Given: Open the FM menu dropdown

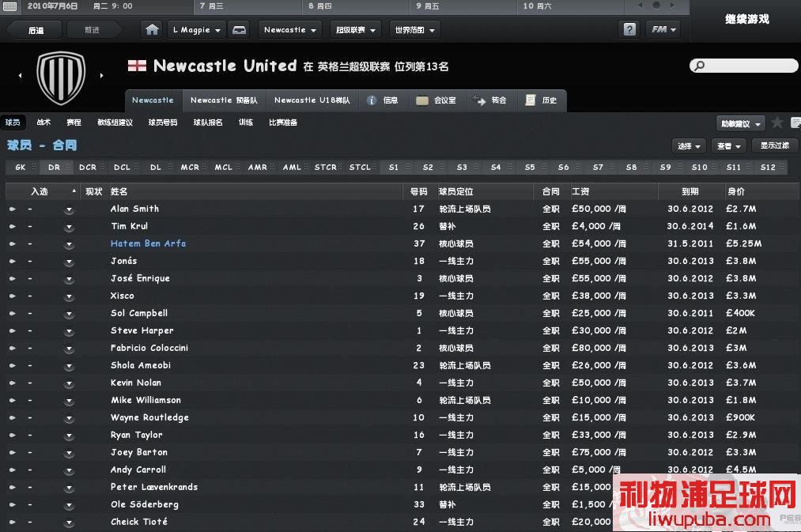Looking at the screenshot, I should (x=663, y=29).
